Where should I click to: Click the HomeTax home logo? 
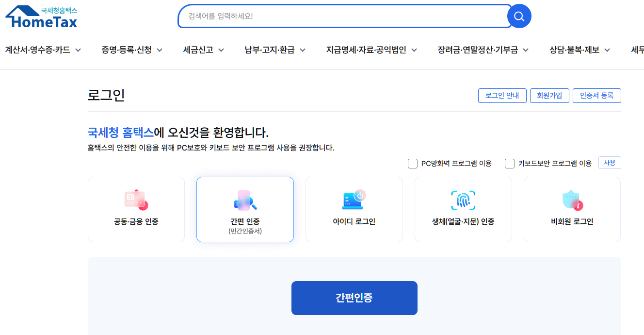pos(41,16)
